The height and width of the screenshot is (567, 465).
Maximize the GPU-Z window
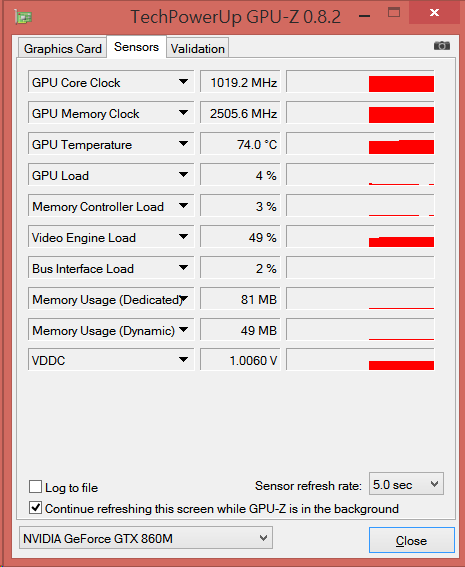tap(394, 13)
